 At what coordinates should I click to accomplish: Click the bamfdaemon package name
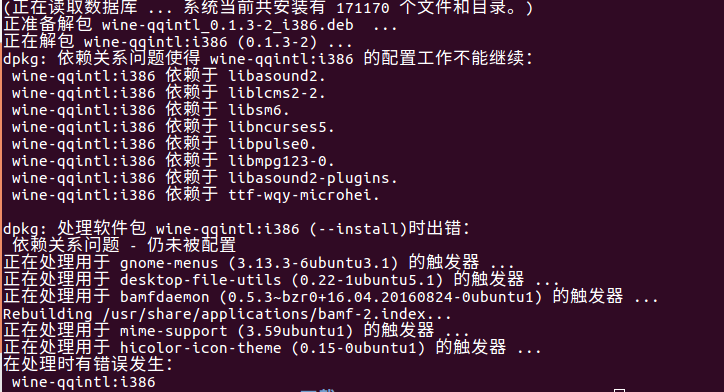[164, 297]
